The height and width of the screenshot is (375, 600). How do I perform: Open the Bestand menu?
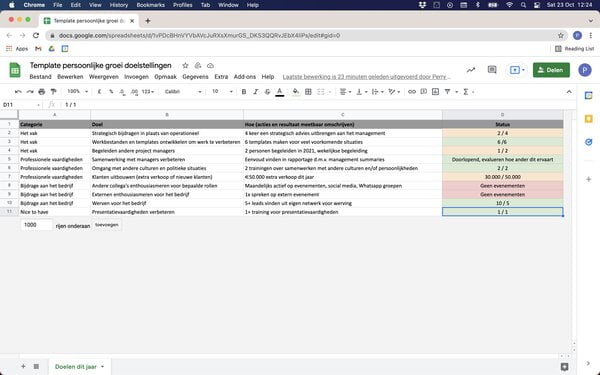point(40,77)
